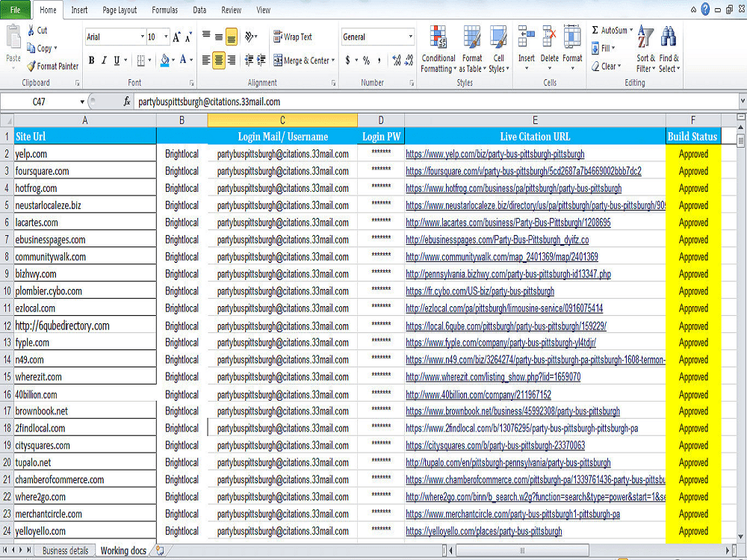Open Font dialog launcher
Screen dimensions: 747x560
point(191,83)
